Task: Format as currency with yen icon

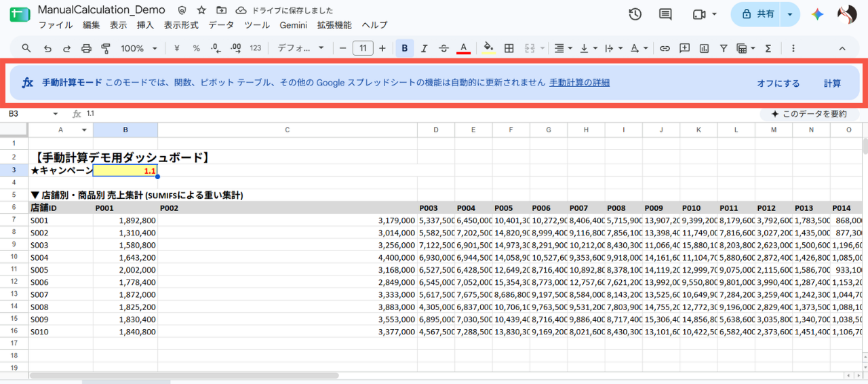Action: [x=177, y=48]
